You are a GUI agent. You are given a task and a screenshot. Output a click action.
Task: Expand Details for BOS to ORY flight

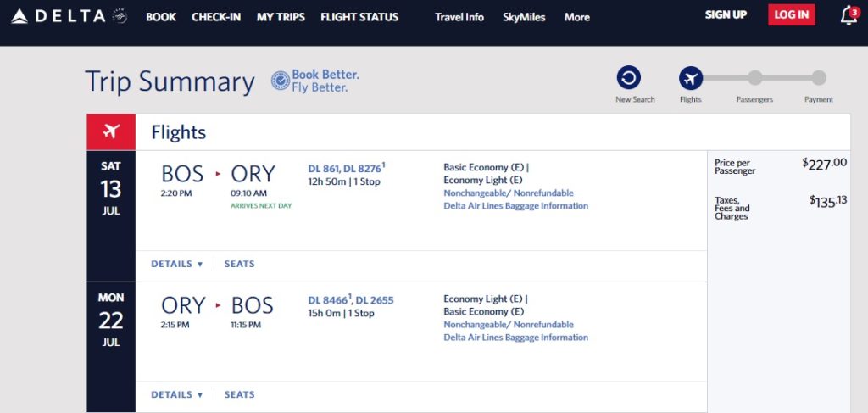(176, 264)
